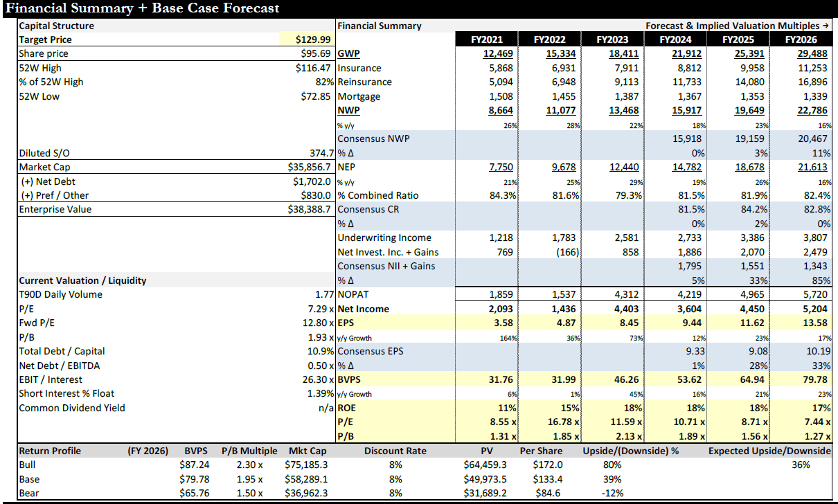
Task: Select the Expected Upside/Downside value 36%
Action: [801, 465]
